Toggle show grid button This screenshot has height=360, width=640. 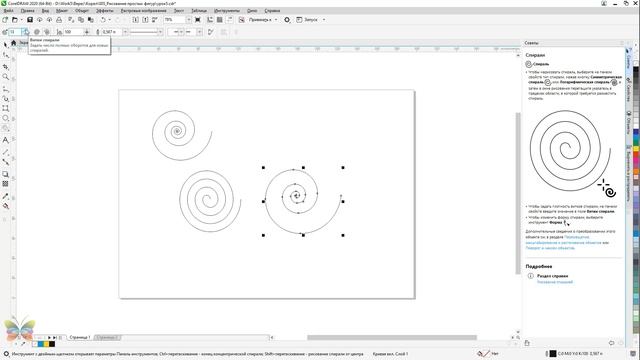click(220, 20)
